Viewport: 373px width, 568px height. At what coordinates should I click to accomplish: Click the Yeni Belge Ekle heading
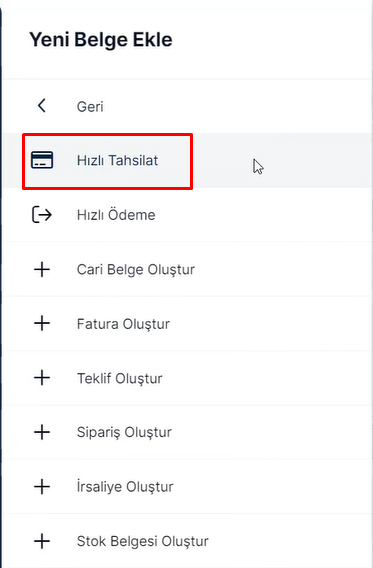[101, 39]
